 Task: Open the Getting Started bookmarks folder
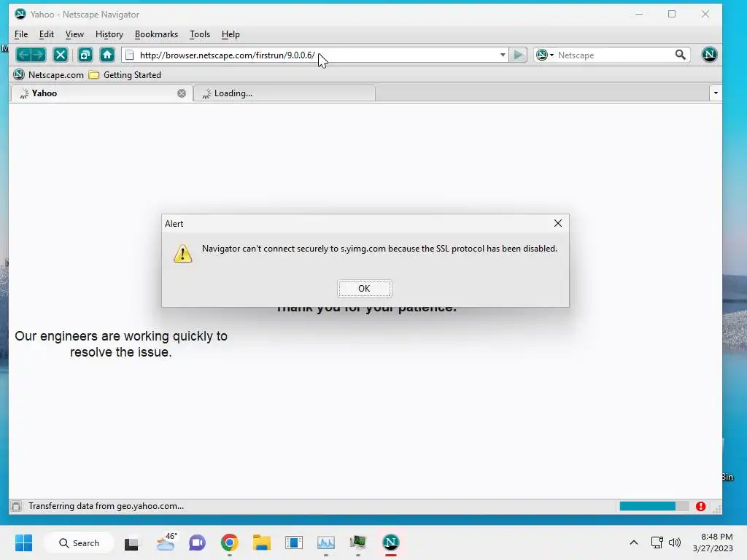[x=125, y=75]
